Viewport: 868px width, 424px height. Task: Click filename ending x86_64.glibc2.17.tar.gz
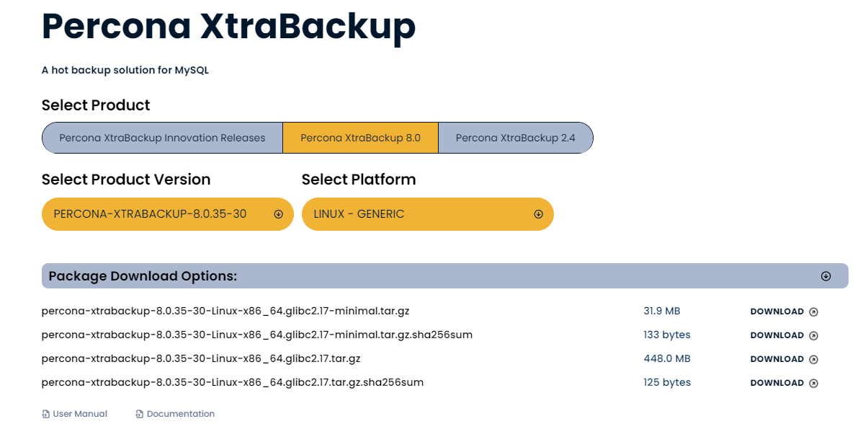point(201,359)
